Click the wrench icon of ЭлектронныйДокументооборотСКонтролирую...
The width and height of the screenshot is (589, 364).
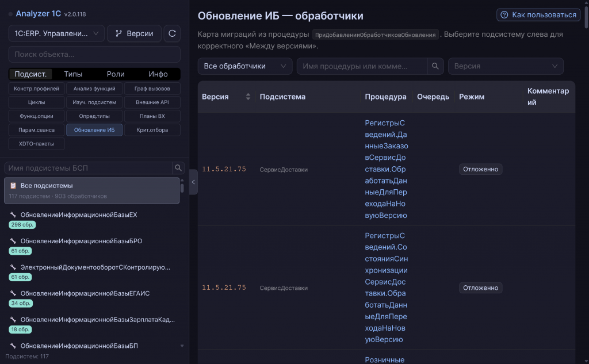[13, 267]
